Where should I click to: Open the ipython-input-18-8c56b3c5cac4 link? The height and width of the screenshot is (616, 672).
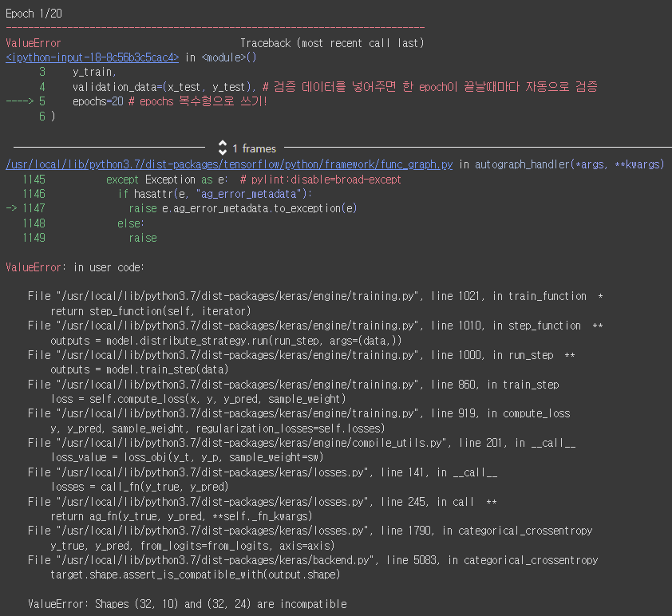tap(92, 57)
